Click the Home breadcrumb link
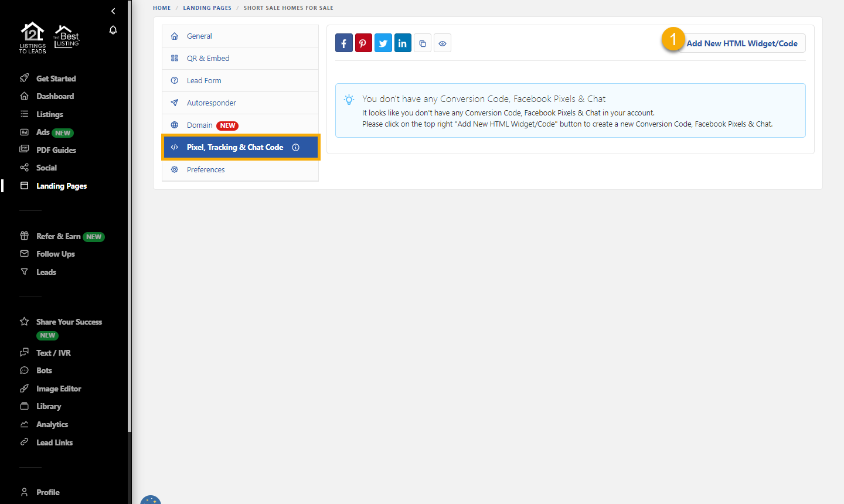 click(162, 8)
